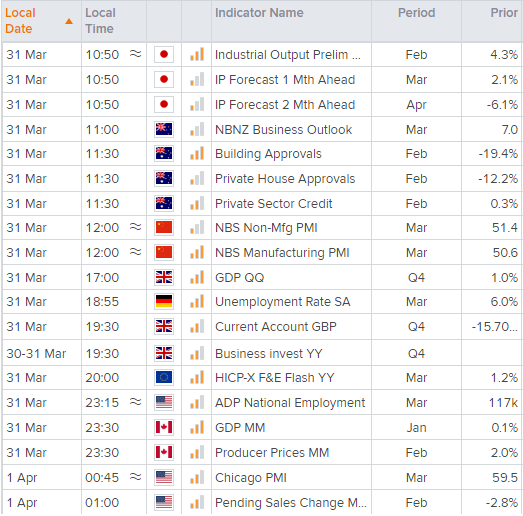Click Canada flag beside GDP MM
The image size is (523, 516).
click(164, 427)
